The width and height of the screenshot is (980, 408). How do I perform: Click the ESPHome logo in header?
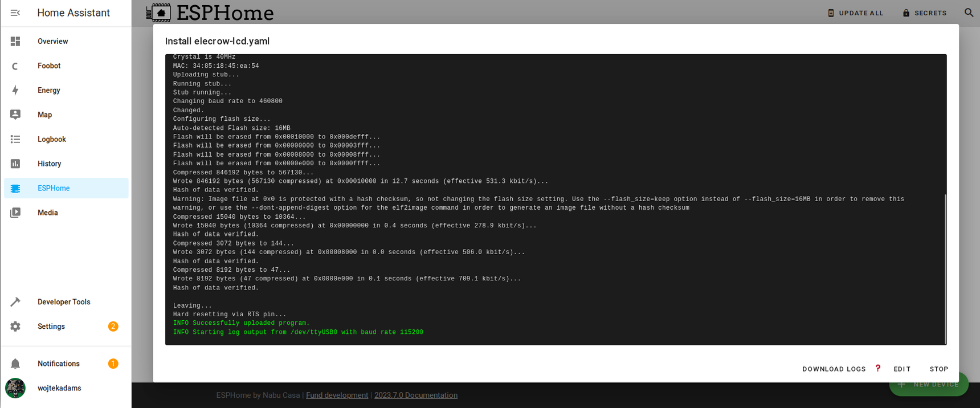click(210, 13)
